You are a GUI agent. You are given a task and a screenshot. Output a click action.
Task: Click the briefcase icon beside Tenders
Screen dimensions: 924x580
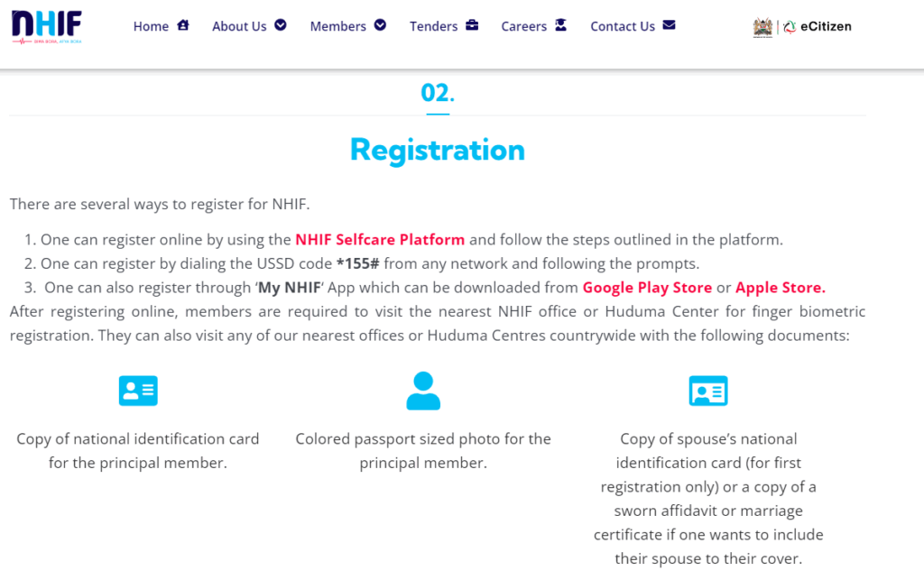tap(472, 25)
